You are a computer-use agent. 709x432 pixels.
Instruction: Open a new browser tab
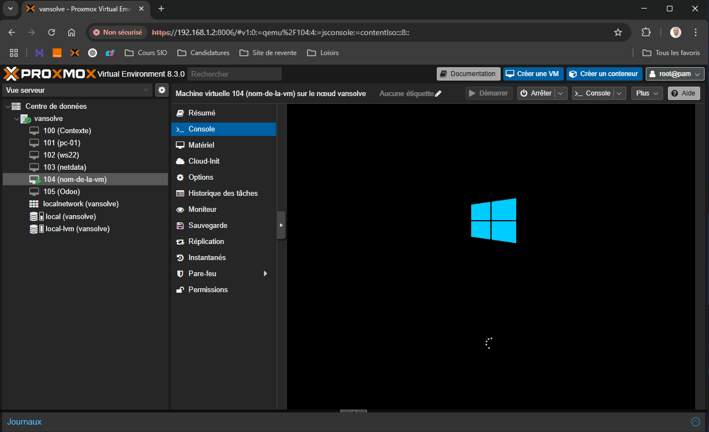tap(161, 9)
